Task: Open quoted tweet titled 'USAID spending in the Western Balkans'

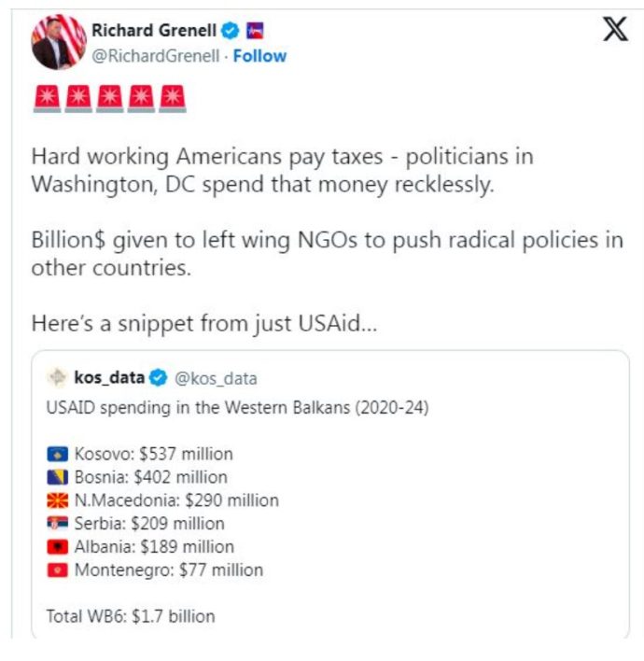Action: 237,408
